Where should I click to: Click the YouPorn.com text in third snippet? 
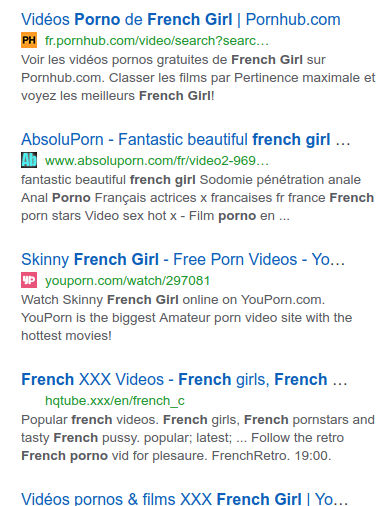(283, 300)
